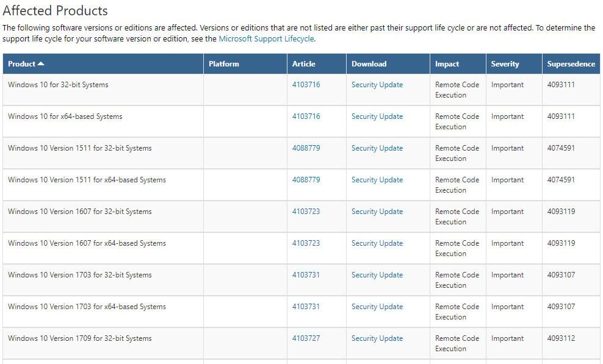Select 'Windows 10 Version 1511 for 32-bit Systems'
Screen dimensions: 603x364
point(79,148)
